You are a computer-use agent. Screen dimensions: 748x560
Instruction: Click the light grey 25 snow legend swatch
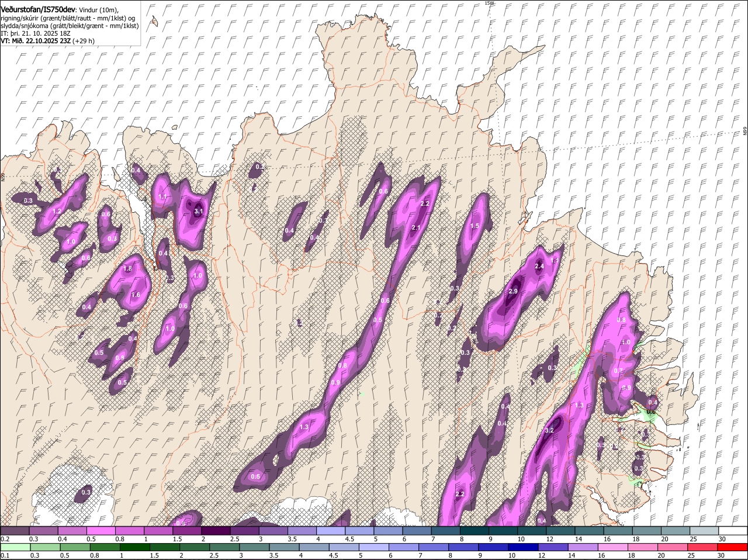tap(704, 531)
